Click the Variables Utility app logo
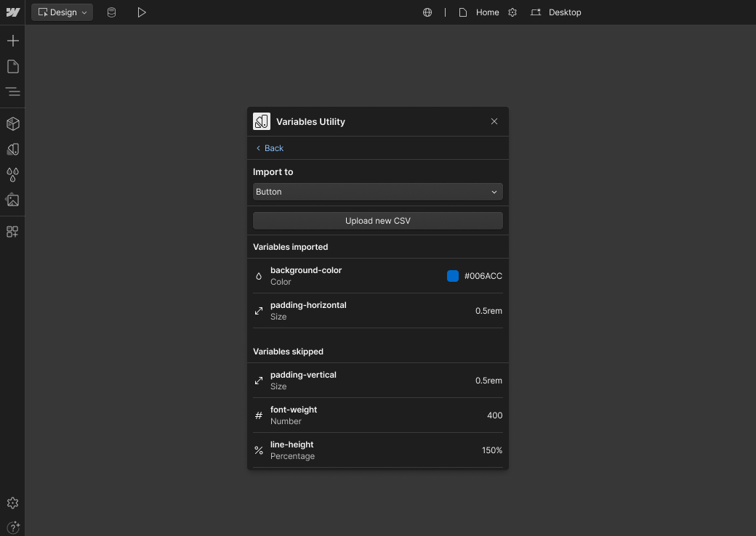 261,121
